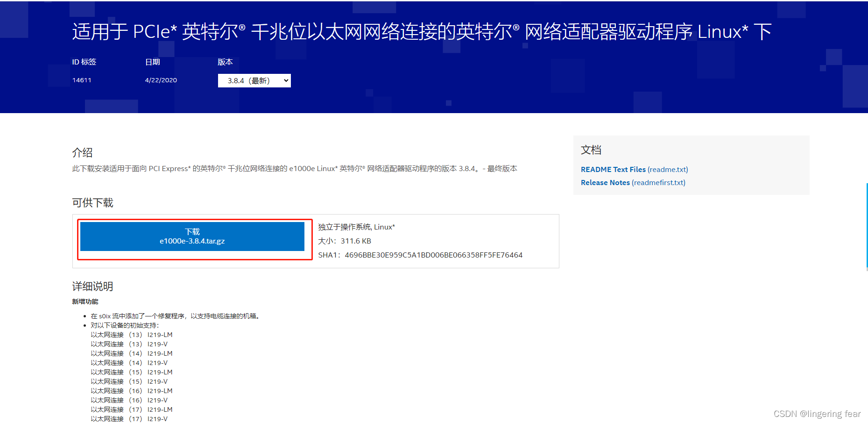Viewport: 868px width, 423px height.
Task: Click the introduction description paragraph
Action: 295,168
